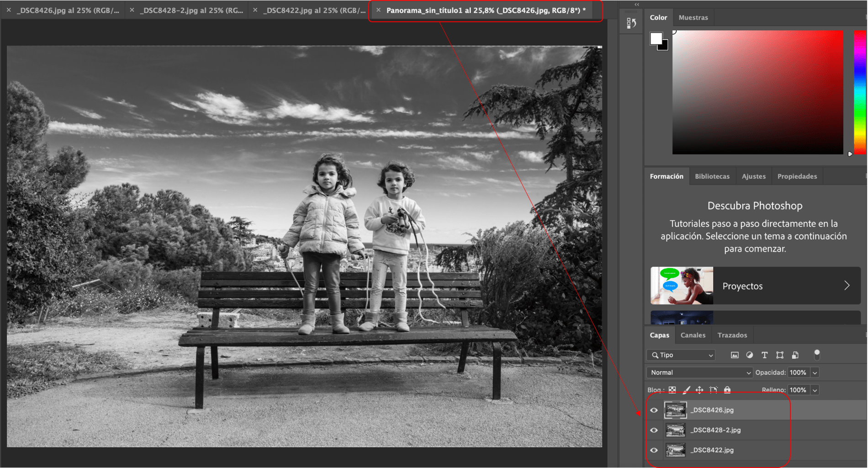
Task: Filter layers by pixel image type
Action: point(735,355)
